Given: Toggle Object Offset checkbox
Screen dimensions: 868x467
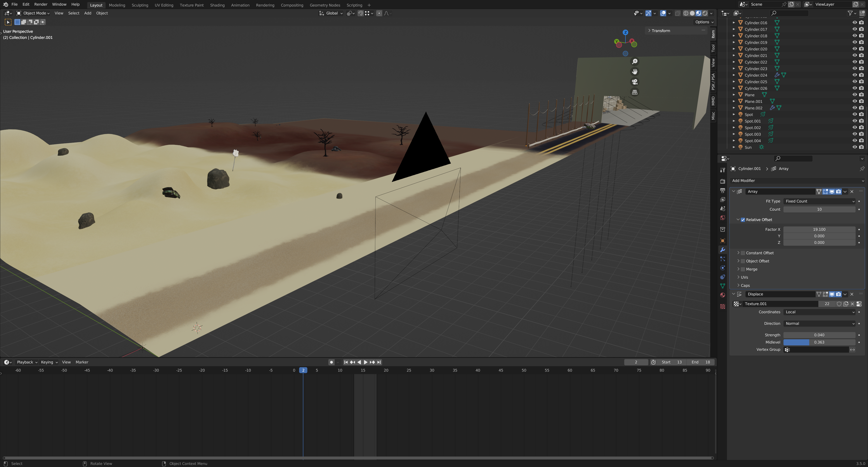Looking at the screenshot, I should 743,261.
